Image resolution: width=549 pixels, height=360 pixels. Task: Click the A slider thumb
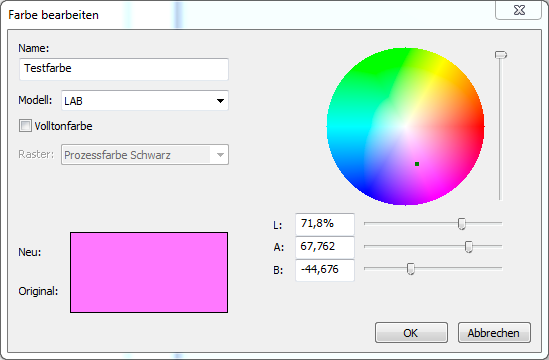point(468,247)
